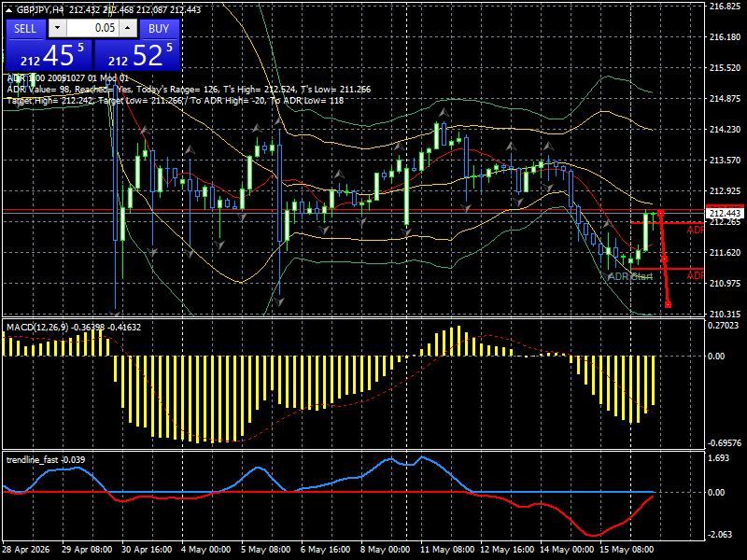Select the ADR Start label on chart

[x=629, y=276]
